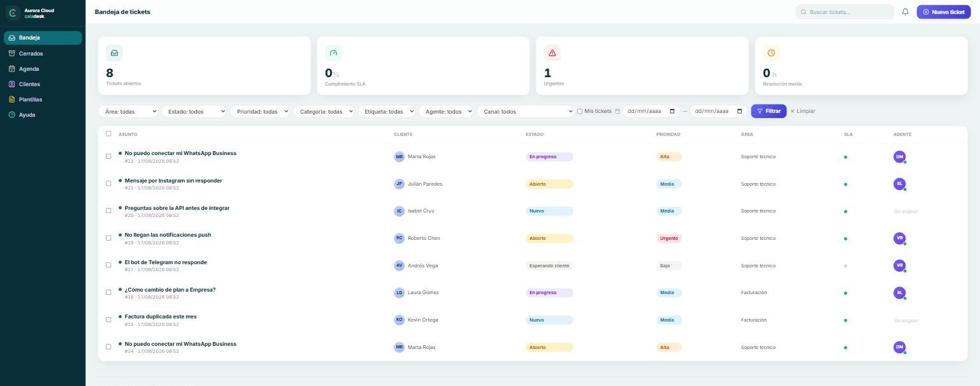Screen dimensions: 980x386
Task: Select checkbox for Factura duplicada ticket
Action: (108, 320)
